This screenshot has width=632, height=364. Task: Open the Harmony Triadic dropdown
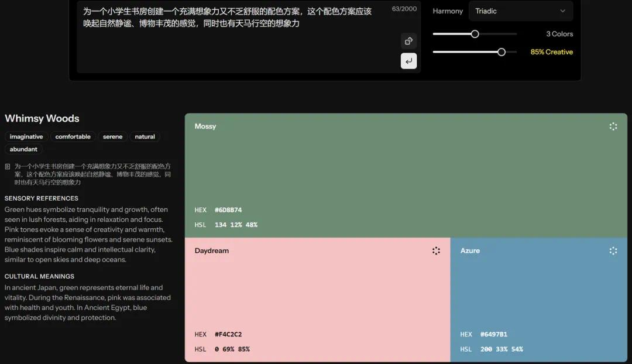click(x=520, y=11)
